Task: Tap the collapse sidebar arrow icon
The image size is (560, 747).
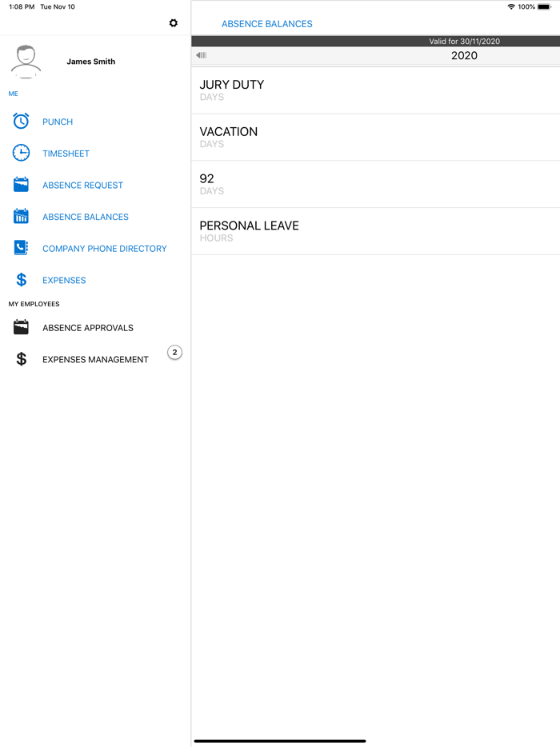Action: [x=201, y=55]
